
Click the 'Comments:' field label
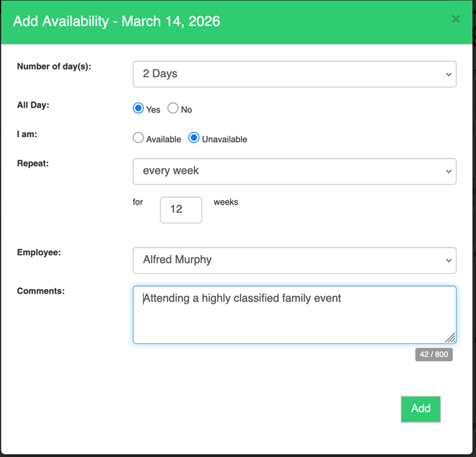41,291
